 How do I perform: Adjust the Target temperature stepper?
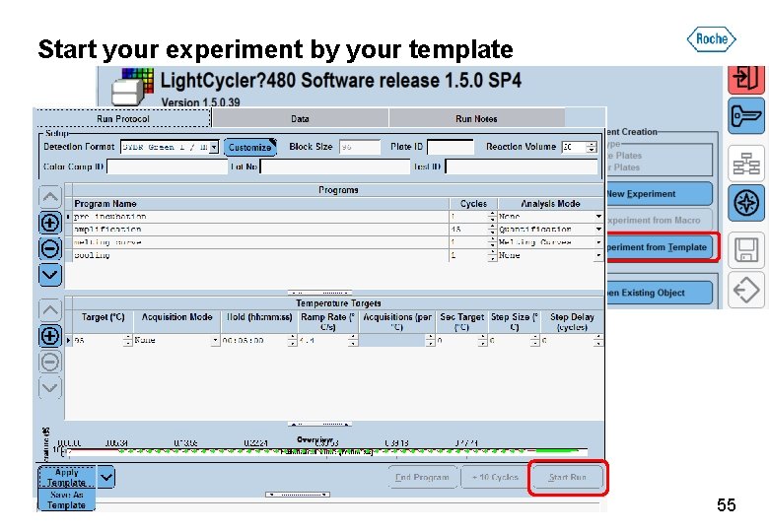pyautogui.click(x=127, y=340)
